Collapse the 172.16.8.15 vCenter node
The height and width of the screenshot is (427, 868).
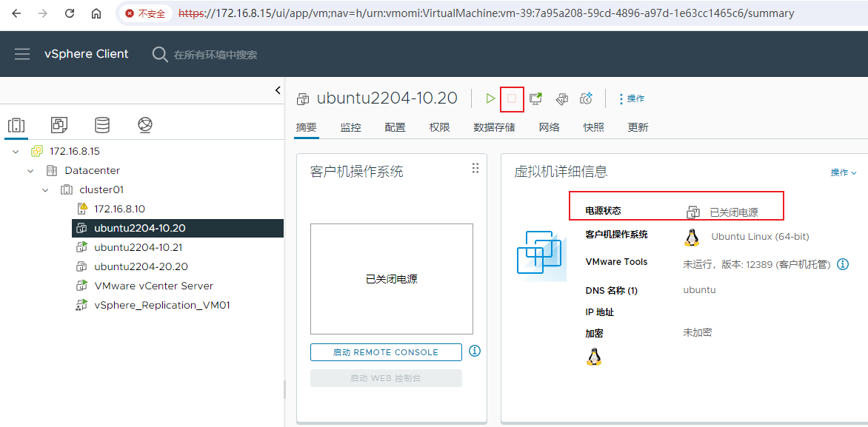16,152
